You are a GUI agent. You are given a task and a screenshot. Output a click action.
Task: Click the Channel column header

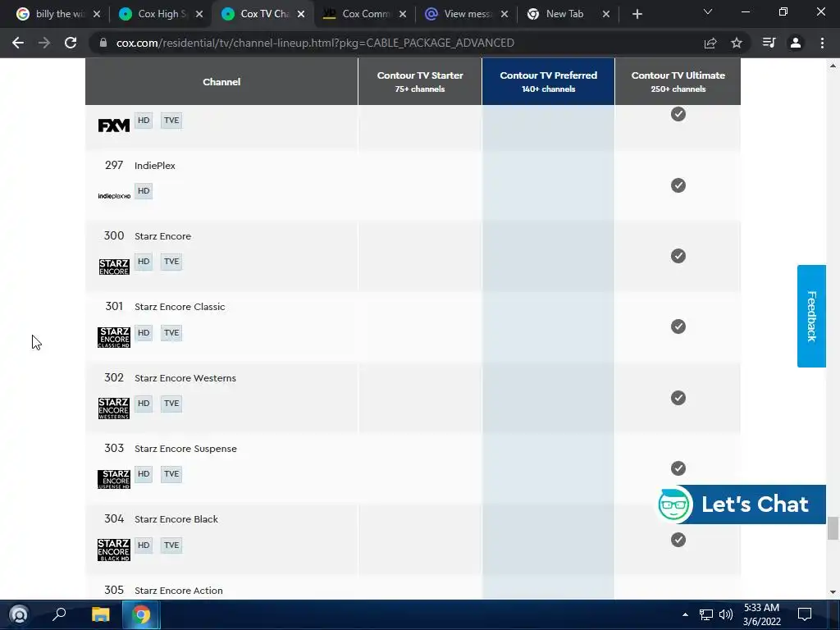coord(221,81)
